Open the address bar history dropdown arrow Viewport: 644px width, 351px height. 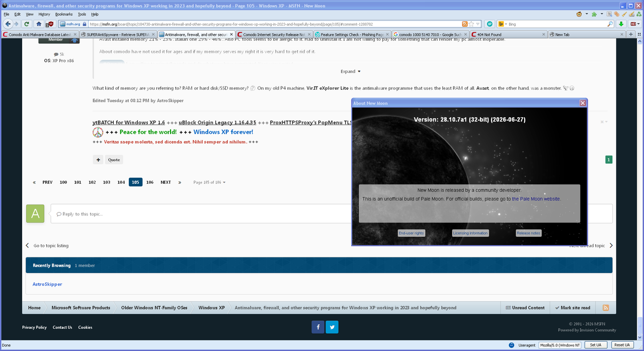478,24
